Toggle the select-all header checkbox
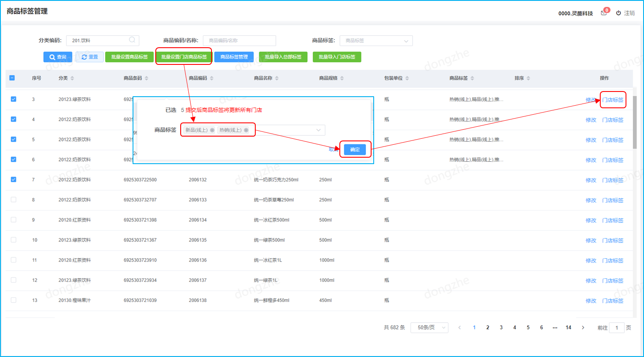The width and height of the screenshot is (644, 357). tap(12, 78)
